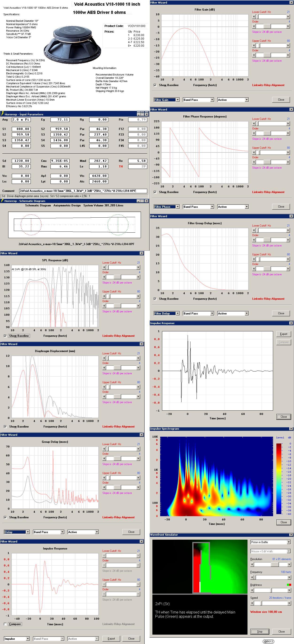Enable the Compare checkbox in Impulse Response filter window
Screen dimensions: 294x644
(x=5, y=624)
